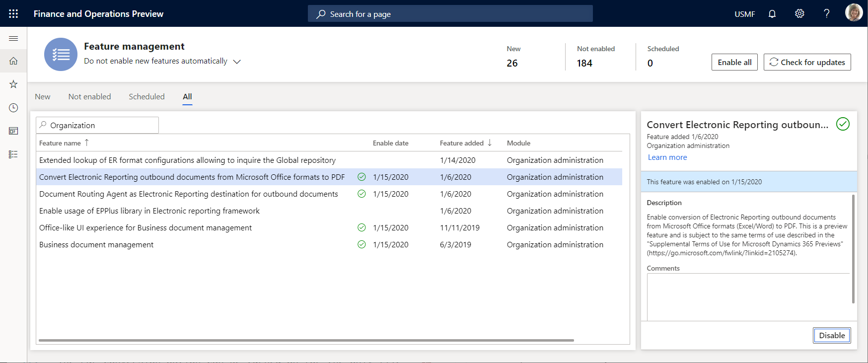
Task: Expand 'Do not enable new features automatically' dropdown
Action: [x=237, y=62]
